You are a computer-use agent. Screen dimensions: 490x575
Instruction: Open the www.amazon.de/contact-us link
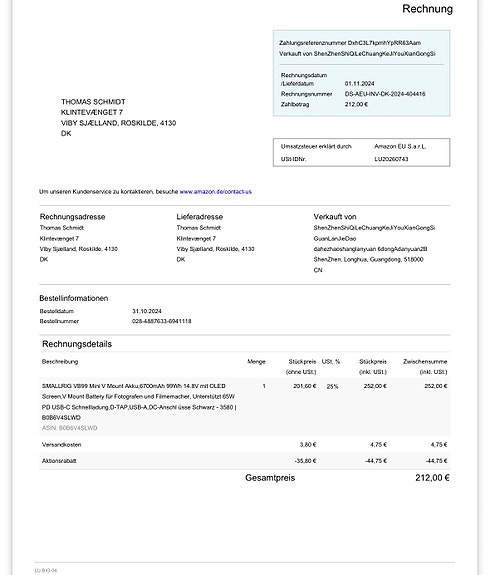point(216,192)
